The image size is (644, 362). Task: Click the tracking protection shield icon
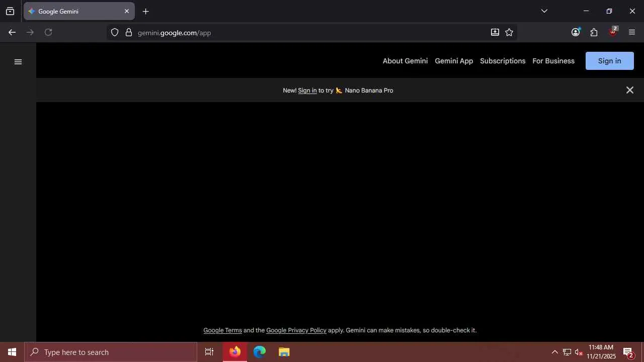pos(115,32)
